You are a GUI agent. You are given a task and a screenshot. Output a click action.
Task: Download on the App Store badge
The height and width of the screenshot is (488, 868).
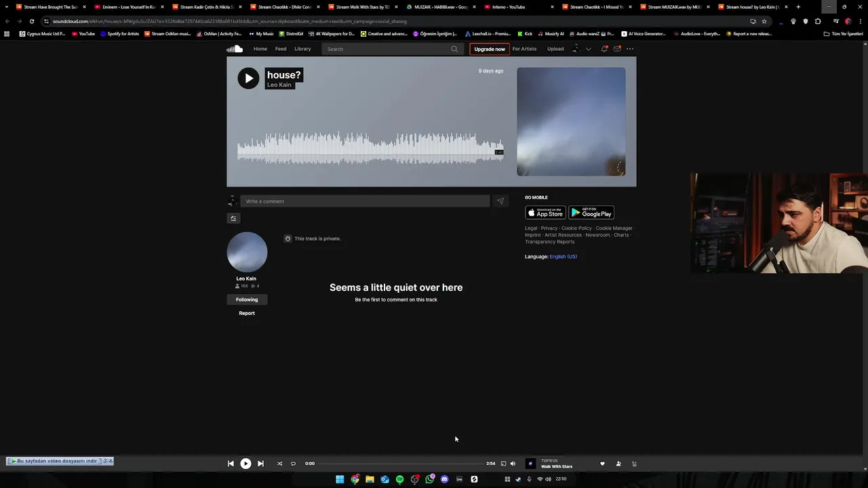click(x=545, y=213)
